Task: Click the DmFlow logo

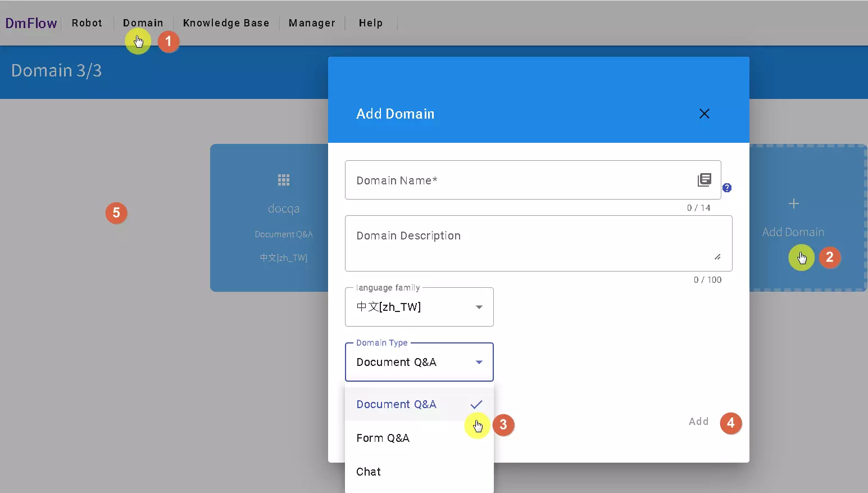Action: pyautogui.click(x=31, y=23)
